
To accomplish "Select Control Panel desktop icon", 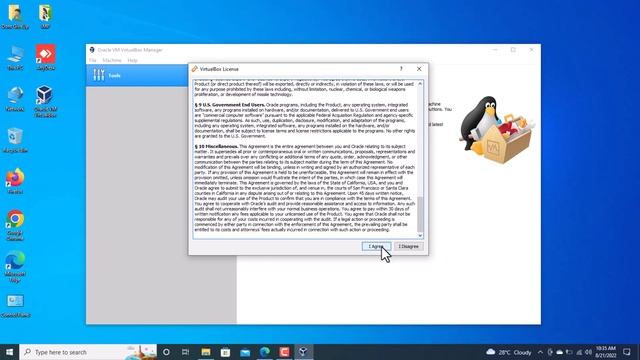I will point(15,306).
